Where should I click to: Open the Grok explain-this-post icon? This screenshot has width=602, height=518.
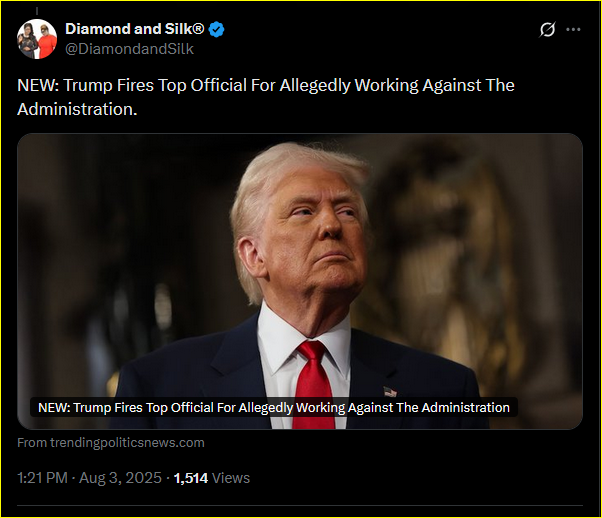coord(547,30)
